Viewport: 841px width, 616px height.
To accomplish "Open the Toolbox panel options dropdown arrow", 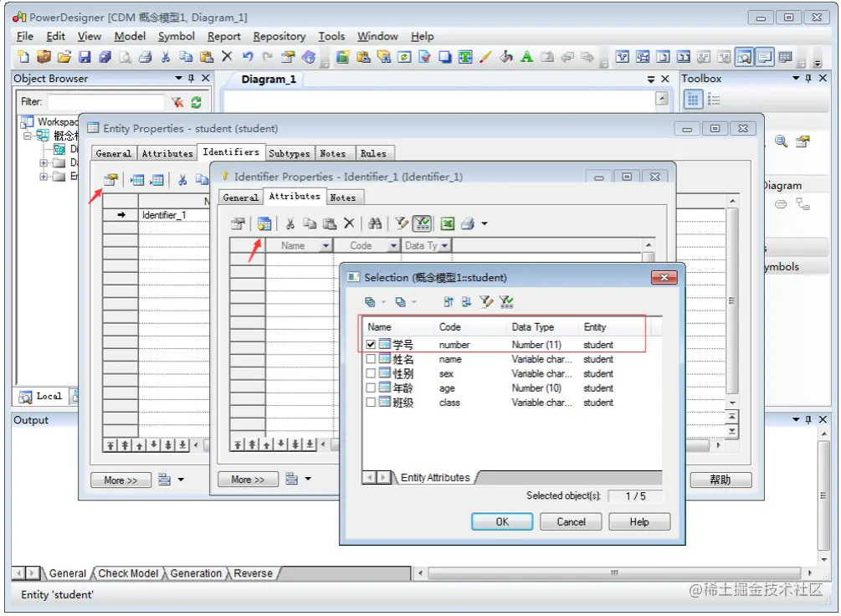I will [796, 79].
